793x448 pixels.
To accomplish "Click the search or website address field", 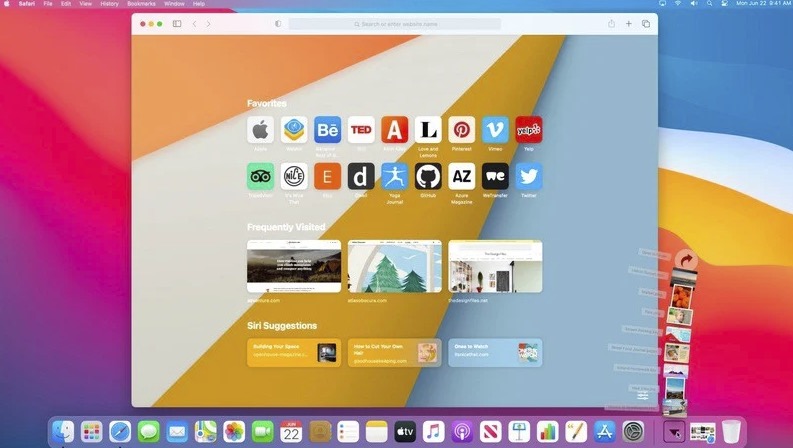I will coord(395,24).
